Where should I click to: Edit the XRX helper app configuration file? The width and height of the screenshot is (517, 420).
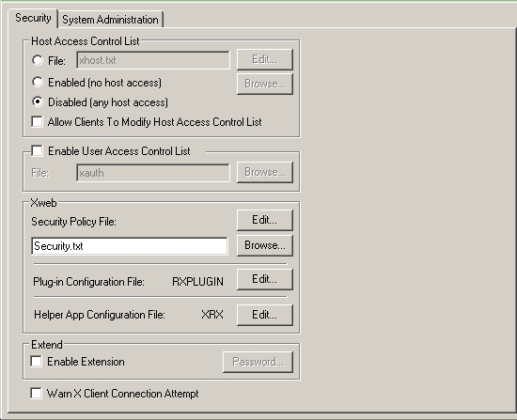pos(265,315)
